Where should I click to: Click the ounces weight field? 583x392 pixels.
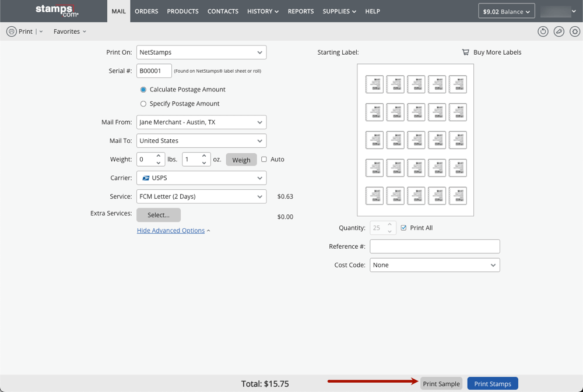tap(196, 160)
